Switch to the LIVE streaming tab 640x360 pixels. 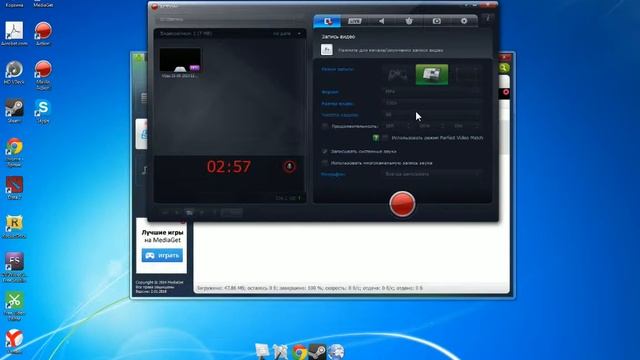354,21
